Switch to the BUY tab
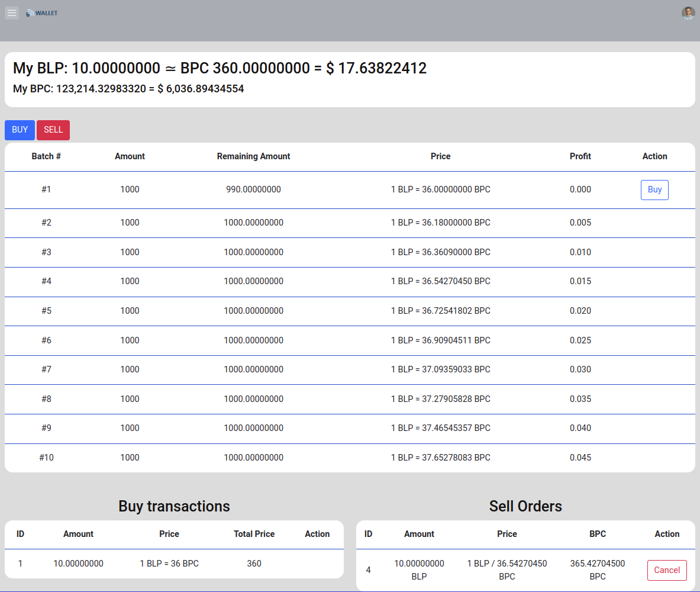Screen dimensions: 700x592 [x=20, y=130]
